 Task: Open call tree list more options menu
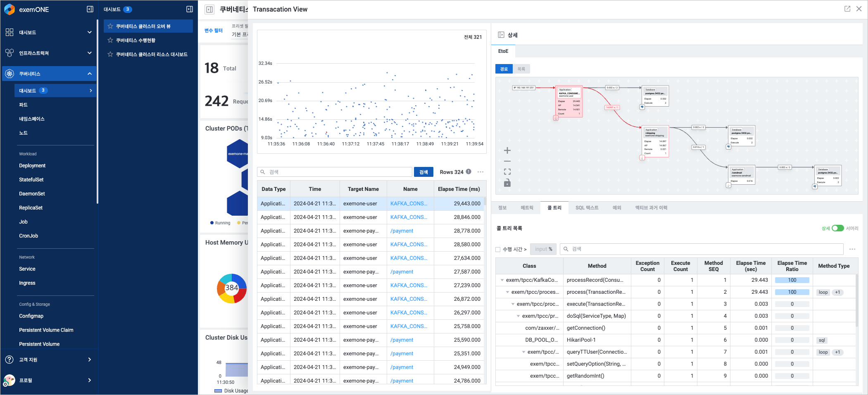coord(852,249)
